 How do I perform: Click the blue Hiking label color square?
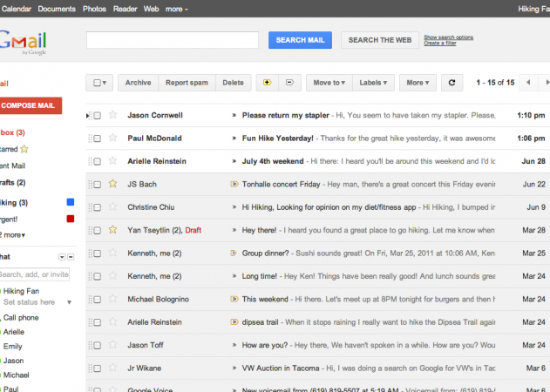(x=71, y=202)
